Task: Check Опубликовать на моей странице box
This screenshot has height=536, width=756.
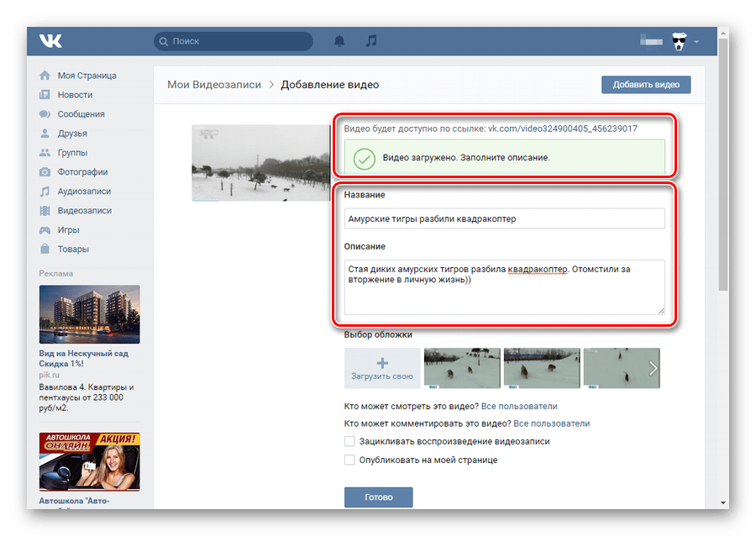Action: [x=349, y=460]
